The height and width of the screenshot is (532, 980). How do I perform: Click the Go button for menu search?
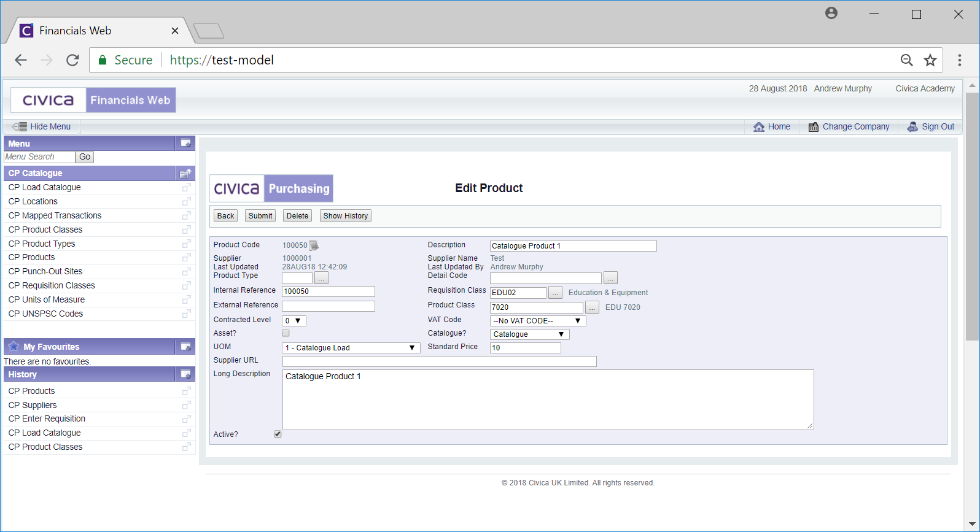coord(85,157)
